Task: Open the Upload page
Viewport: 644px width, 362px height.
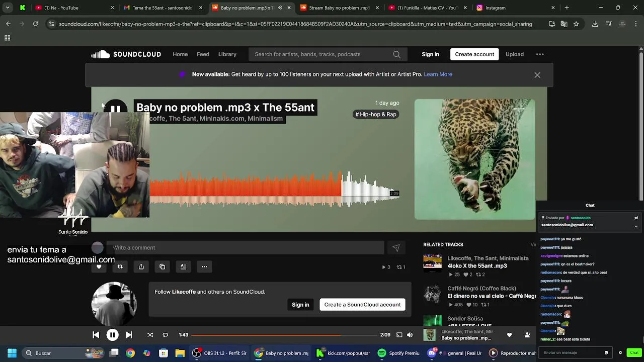Action: pos(514,54)
